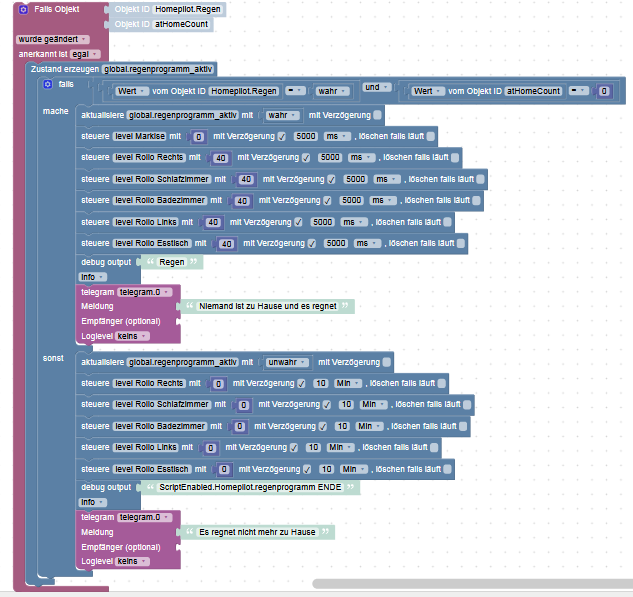Edit message 'Niemand ist zu Hause und es regnet'
Viewport: 633px width, 597px height.
click(x=268, y=306)
